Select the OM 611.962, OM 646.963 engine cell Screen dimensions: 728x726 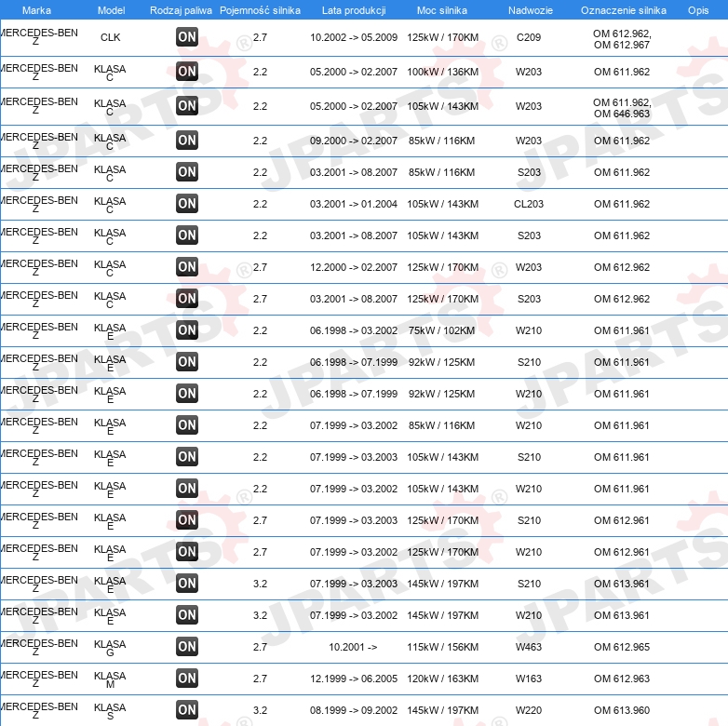click(x=622, y=108)
